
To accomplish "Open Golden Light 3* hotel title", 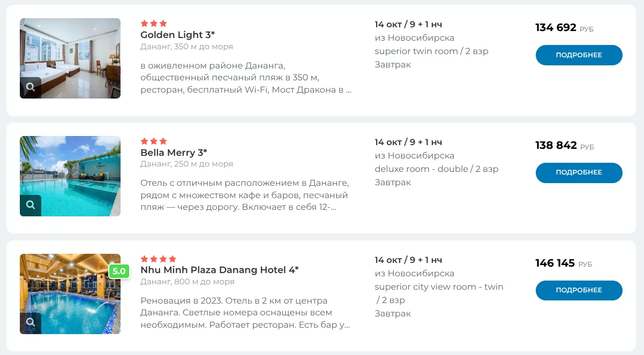I will point(177,35).
